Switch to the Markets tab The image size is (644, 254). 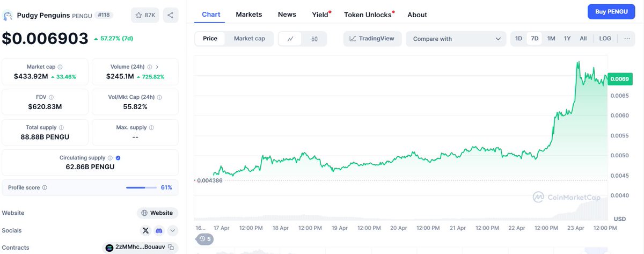249,14
